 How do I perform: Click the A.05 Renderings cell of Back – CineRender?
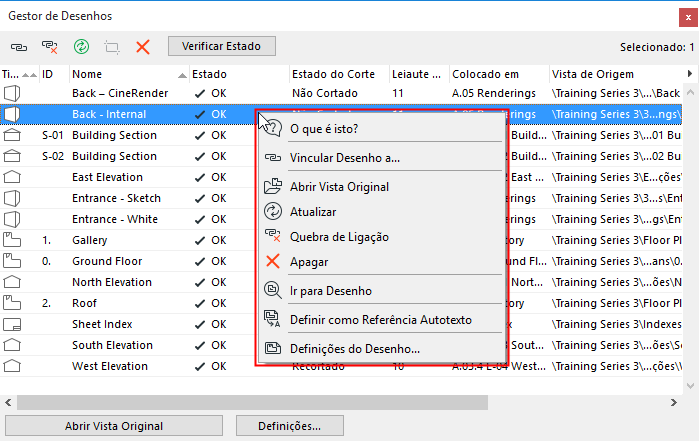[494, 93]
